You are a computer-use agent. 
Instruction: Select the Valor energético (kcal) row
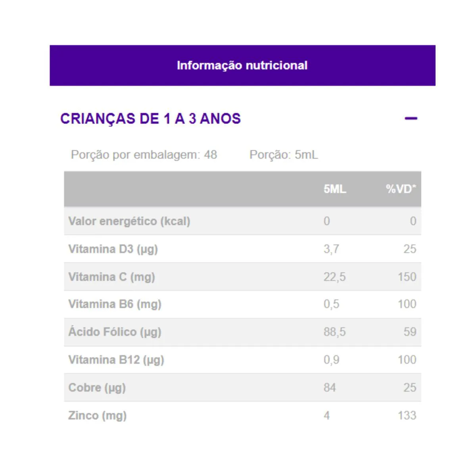[242, 221]
